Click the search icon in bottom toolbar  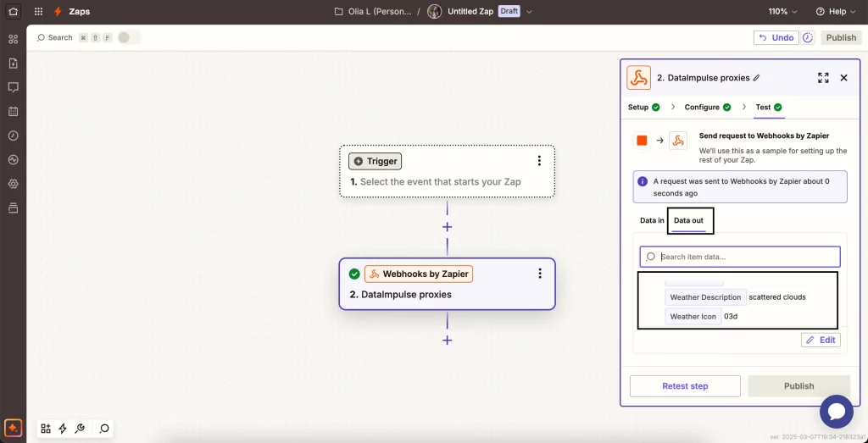point(104,428)
